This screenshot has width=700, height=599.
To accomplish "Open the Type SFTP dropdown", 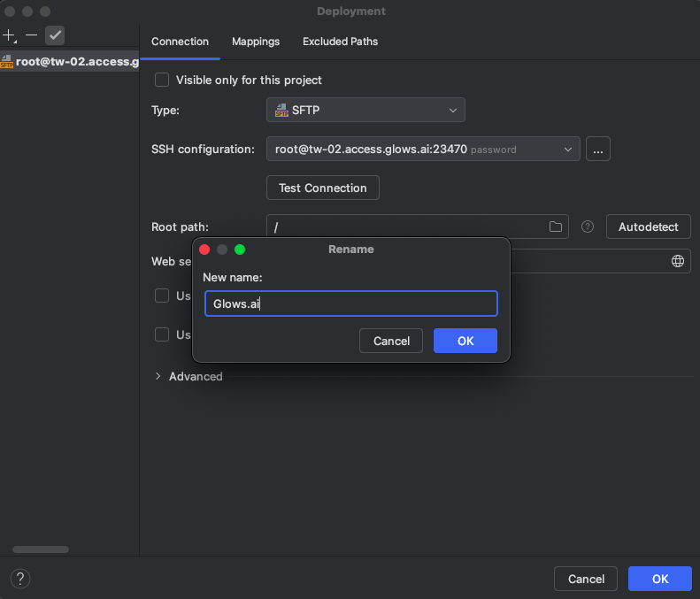I will (x=365, y=110).
